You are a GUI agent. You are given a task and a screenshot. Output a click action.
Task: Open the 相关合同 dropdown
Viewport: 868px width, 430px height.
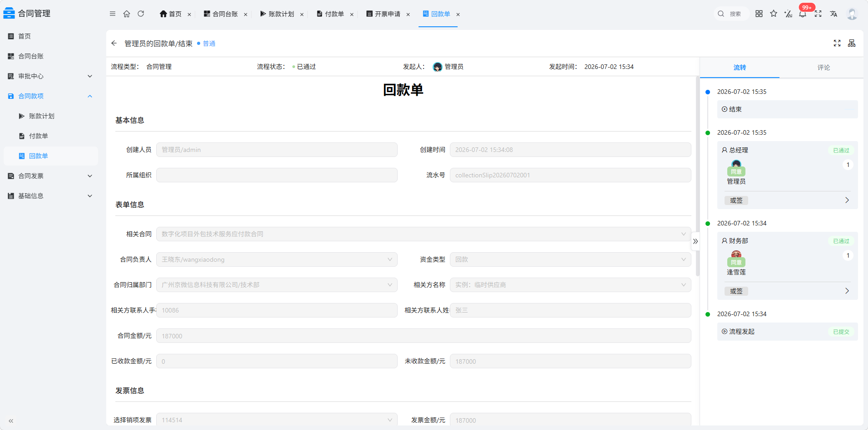click(x=424, y=234)
